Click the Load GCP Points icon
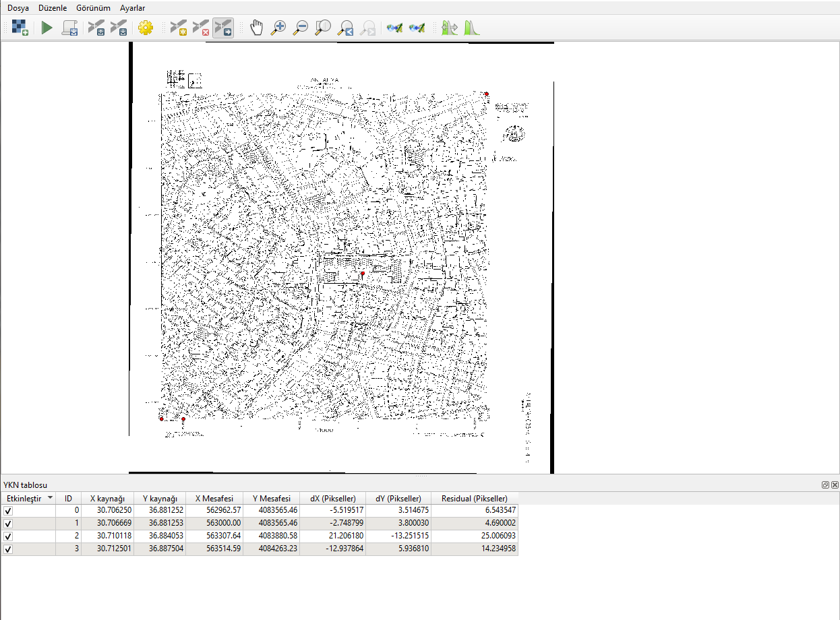 click(x=98, y=28)
